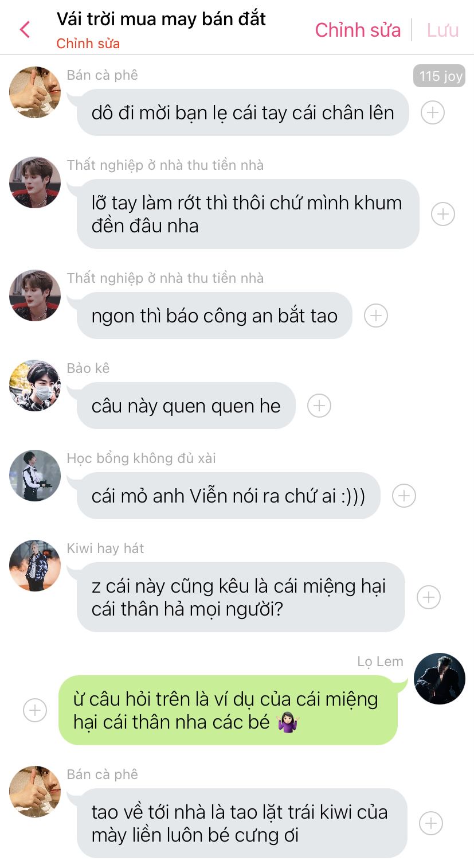474x868 pixels.
Task: Tap the red "Chỉnh sửa" link under title
Action: [88, 44]
